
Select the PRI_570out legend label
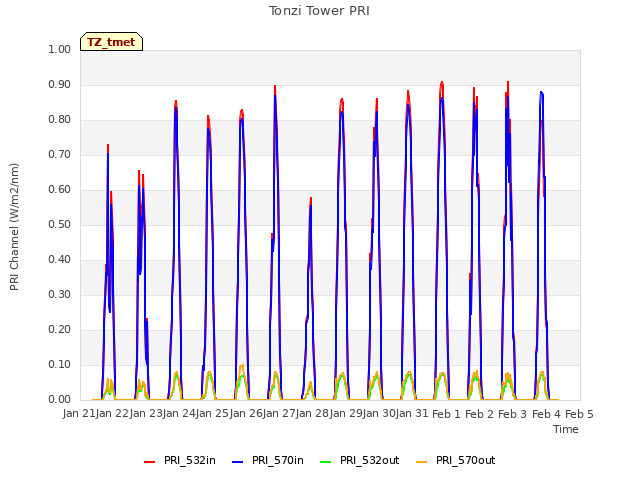click(x=466, y=460)
